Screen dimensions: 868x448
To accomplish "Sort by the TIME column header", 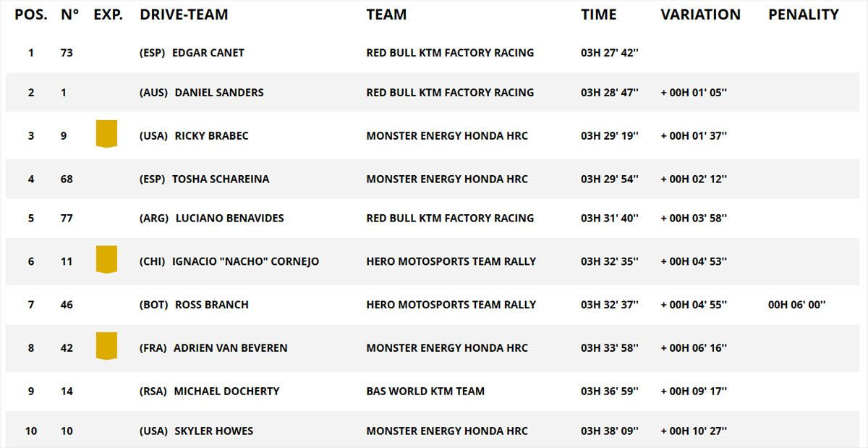I will coord(598,14).
